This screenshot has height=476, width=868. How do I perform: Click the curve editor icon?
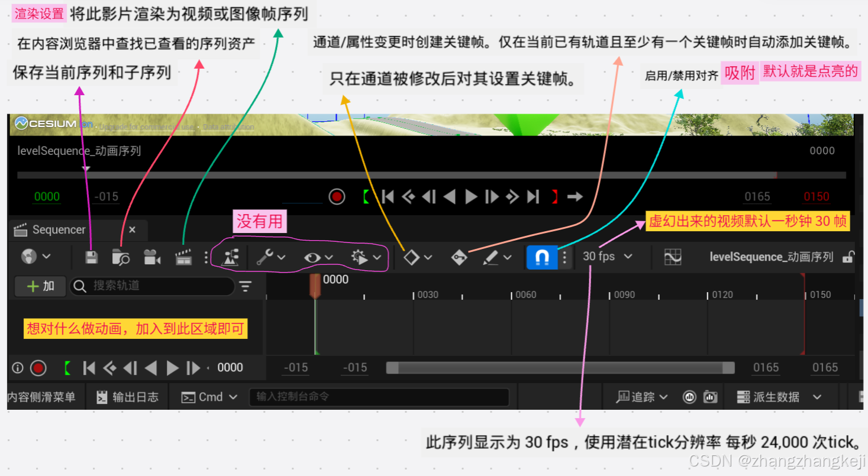(672, 257)
